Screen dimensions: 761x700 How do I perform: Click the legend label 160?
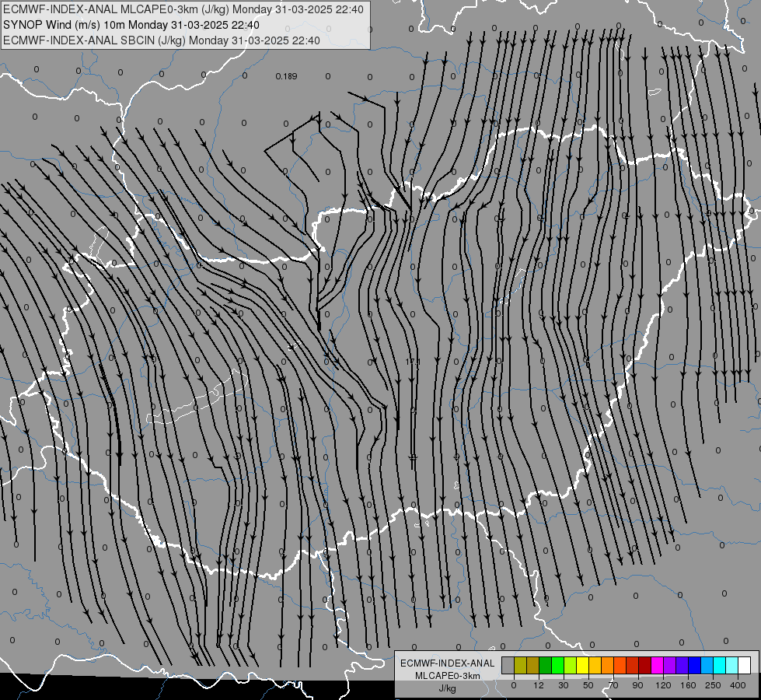(x=688, y=685)
